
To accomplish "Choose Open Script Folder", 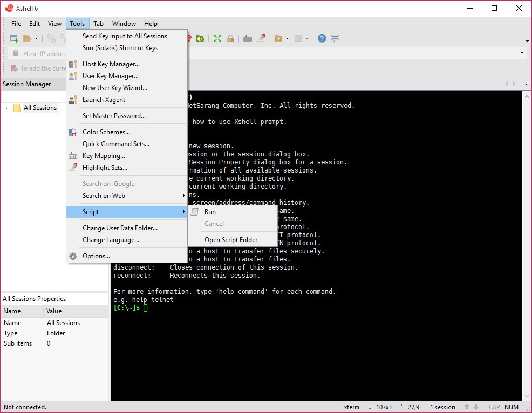I will click(x=233, y=240).
